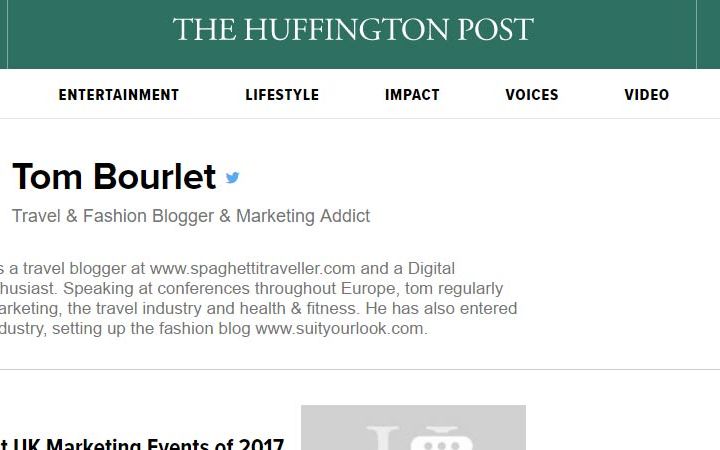Click the grey placeholder article thumbnail
This screenshot has width=720, height=450.
click(413, 428)
